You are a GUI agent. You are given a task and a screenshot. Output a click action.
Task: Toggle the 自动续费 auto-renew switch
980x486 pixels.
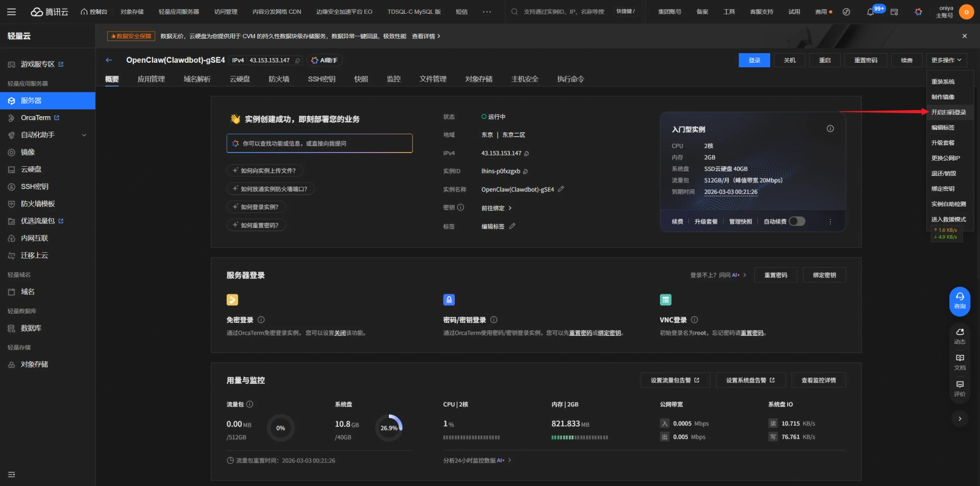pos(797,221)
